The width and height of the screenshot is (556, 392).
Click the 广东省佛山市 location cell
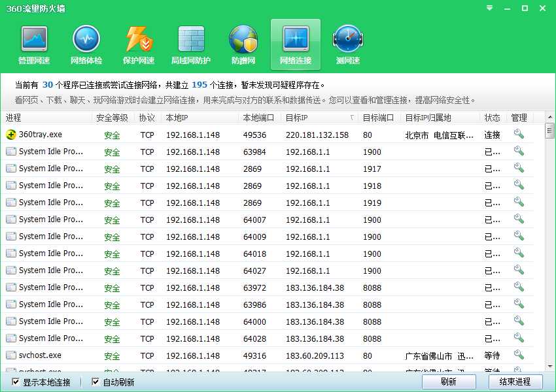tap(439, 356)
